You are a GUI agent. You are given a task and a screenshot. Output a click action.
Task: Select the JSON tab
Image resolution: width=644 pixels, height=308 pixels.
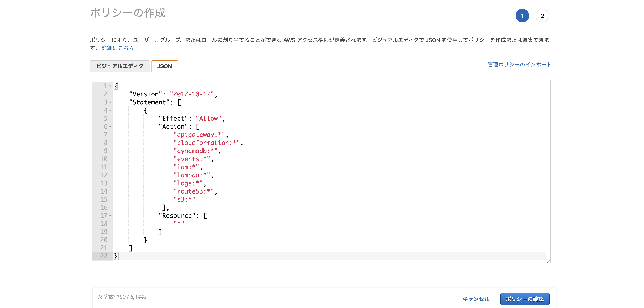pyautogui.click(x=164, y=66)
